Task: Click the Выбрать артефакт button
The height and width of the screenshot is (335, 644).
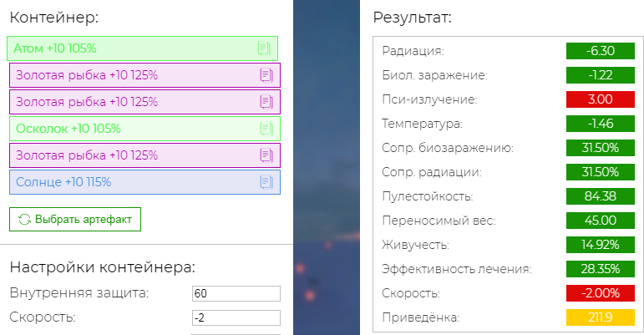Action: coord(75,219)
